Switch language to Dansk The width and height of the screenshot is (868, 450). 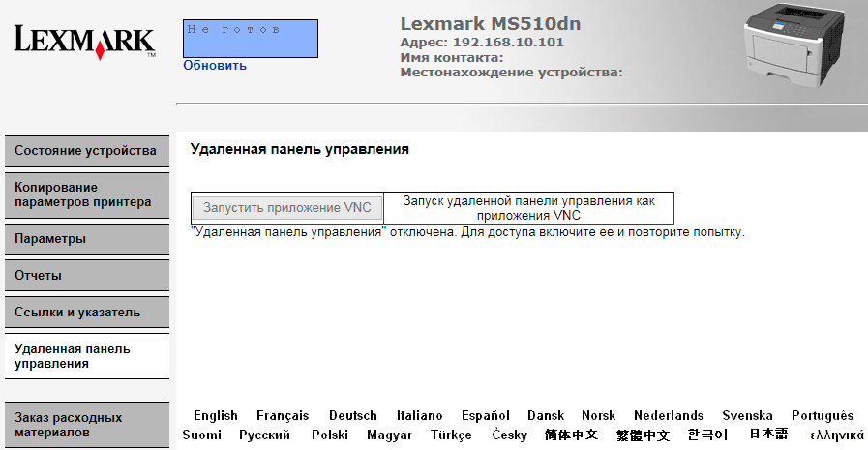(545, 416)
